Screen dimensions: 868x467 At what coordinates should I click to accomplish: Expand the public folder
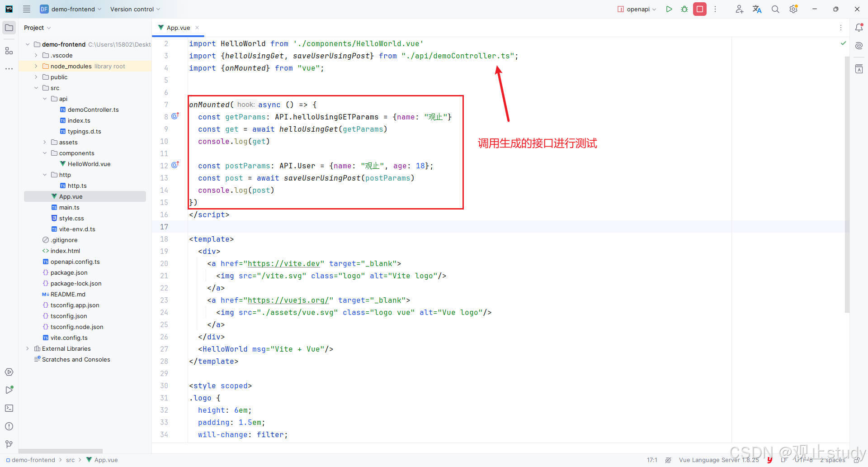(36, 77)
